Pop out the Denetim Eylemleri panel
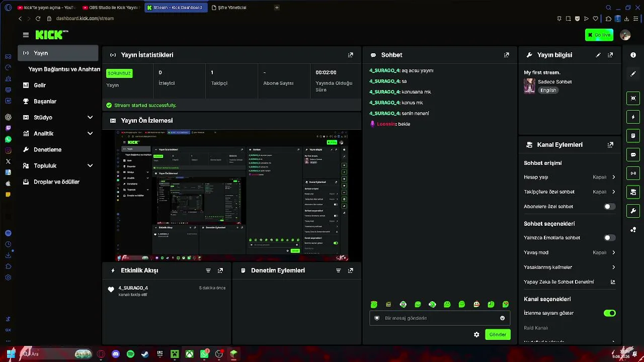This screenshot has width=644, height=362. 351,270
